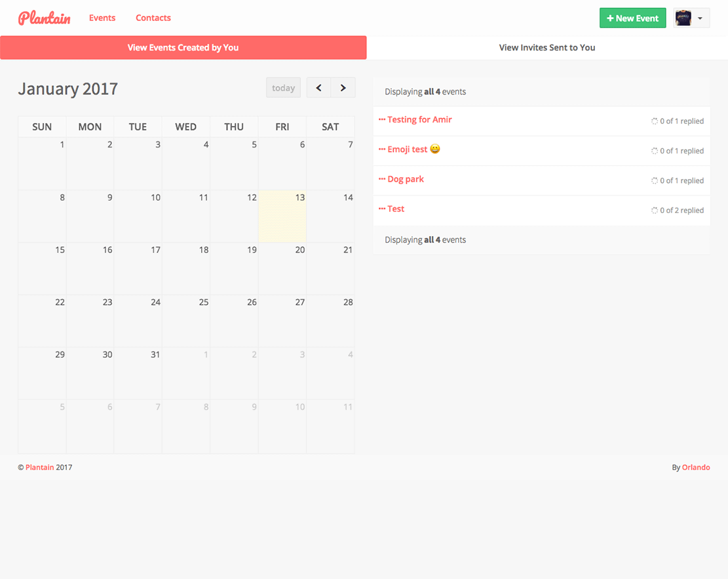Viewport: 728px width, 579px height.
Task: Open the Contacts menu
Action: [153, 18]
